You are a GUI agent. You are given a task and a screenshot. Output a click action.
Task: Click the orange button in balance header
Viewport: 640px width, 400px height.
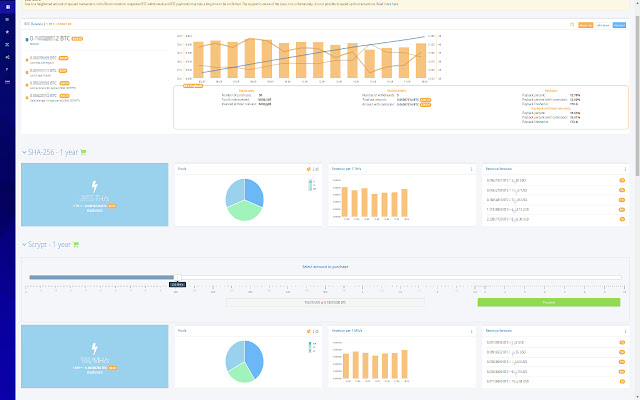point(586,25)
